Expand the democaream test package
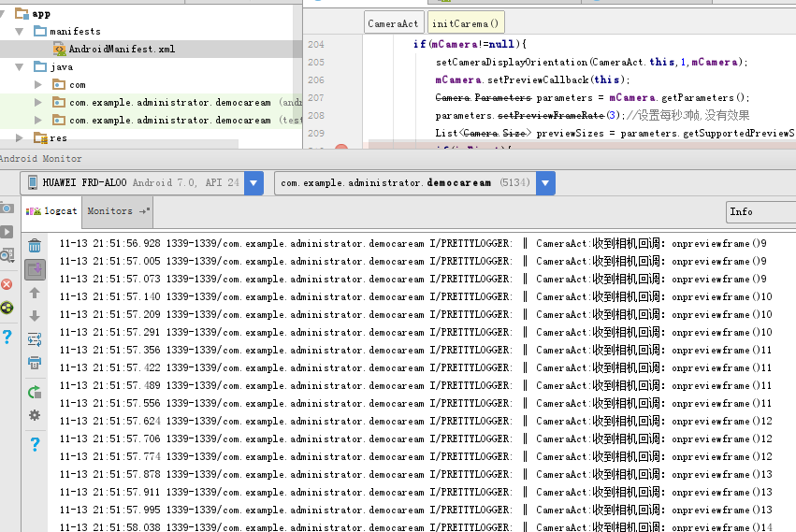This screenshot has height=532, width=796. (38, 121)
